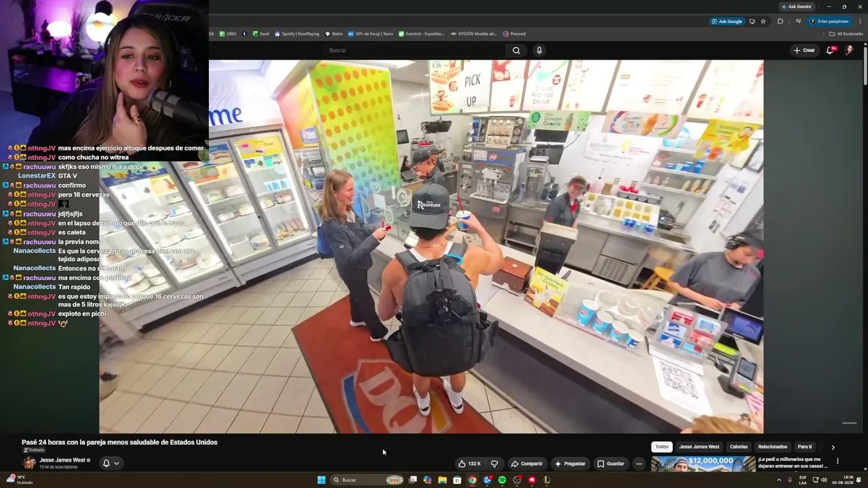Open Spotify from the taskbar

pos(502,480)
